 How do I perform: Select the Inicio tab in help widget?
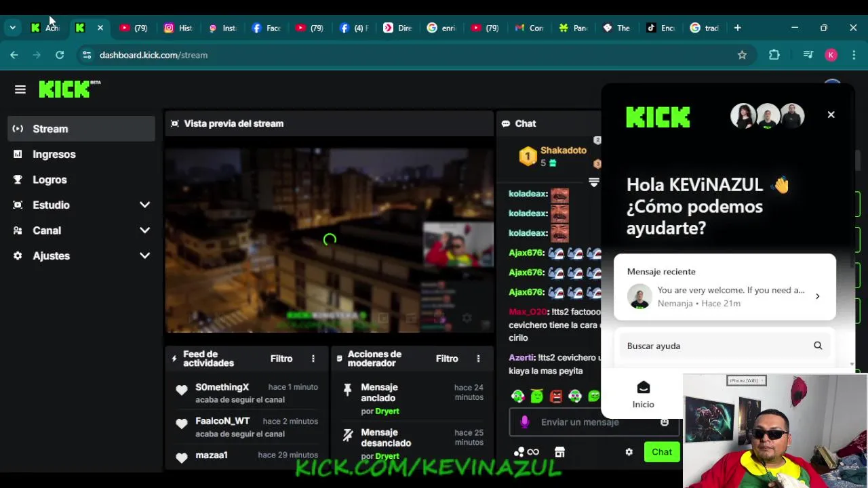[x=643, y=394]
